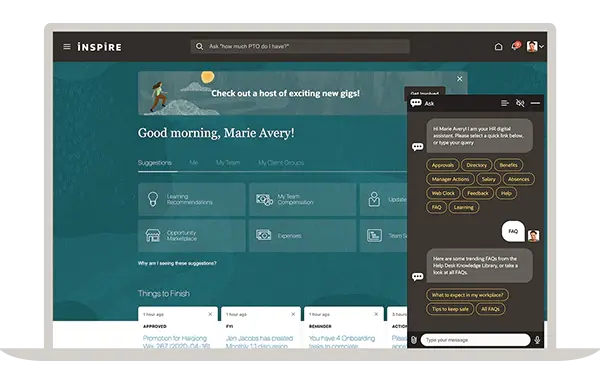Click the Get Involved banner button
Image resolution: width=600 pixels, height=386 pixels.
point(424,91)
